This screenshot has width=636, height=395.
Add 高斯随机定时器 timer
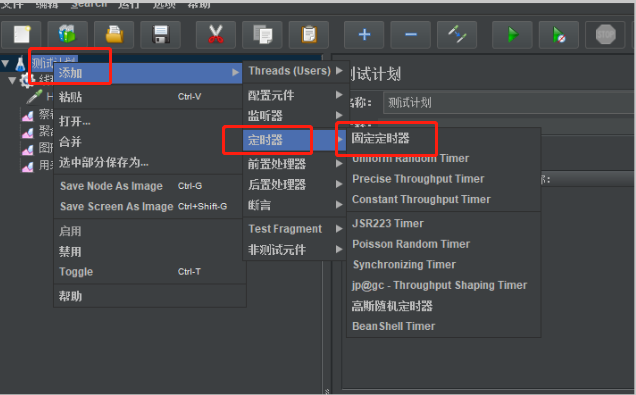(443, 306)
